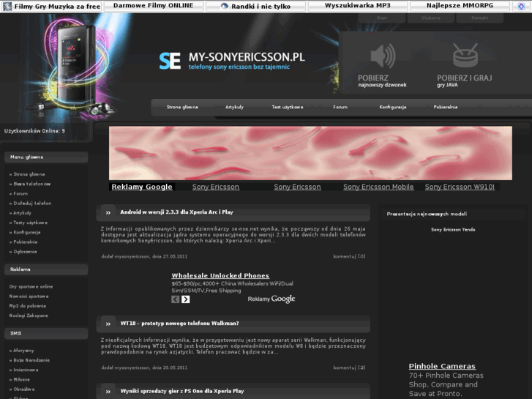Click POBIERZ I GRAJ gry JAVA text
This screenshot has height=399, width=532.
pyautogui.click(x=465, y=81)
